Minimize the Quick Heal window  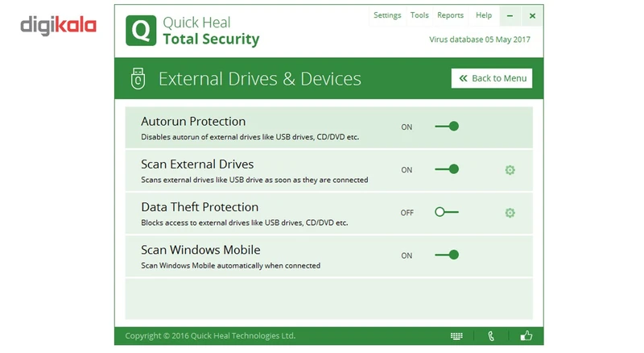pos(510,15)
